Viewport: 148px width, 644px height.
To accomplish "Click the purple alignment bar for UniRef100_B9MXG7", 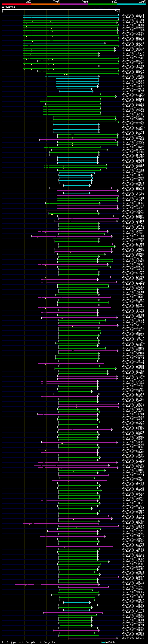I will (x=89, y=577).
